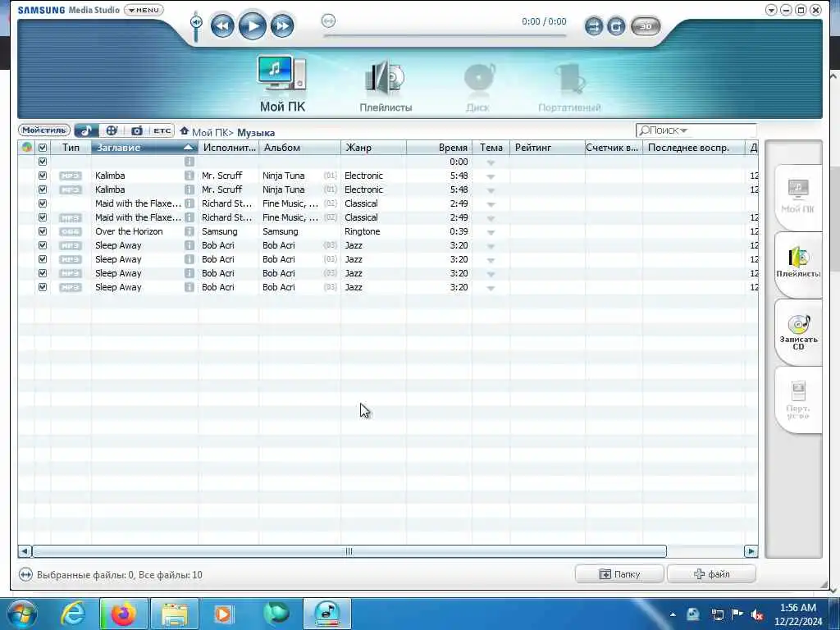Open the MENU dropdown in title bar
Image resolution: width=840 pixels, height=630 pixels.
tap(144, 10)
